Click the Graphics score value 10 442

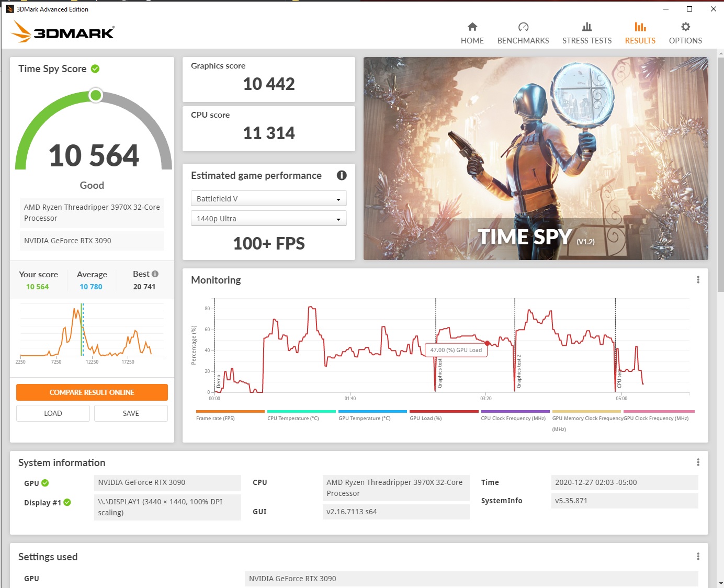(x=269, y=84)
